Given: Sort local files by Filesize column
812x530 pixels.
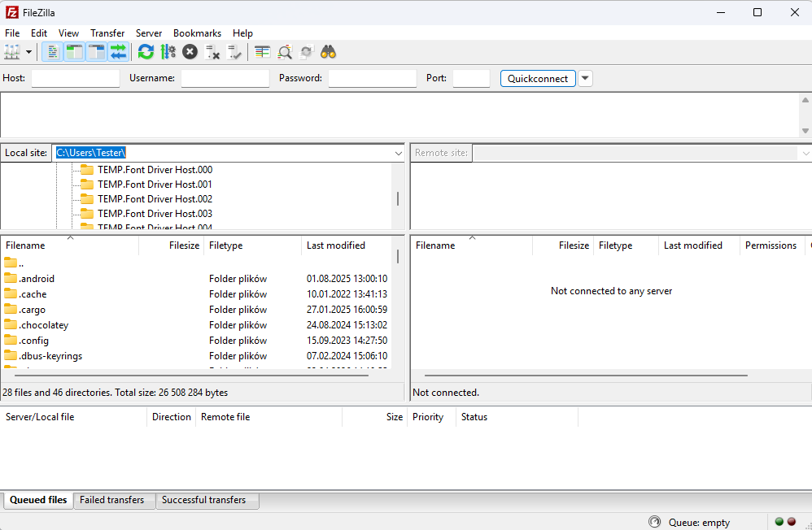Looking at the screenshot, I should click(x=172, y=245).
